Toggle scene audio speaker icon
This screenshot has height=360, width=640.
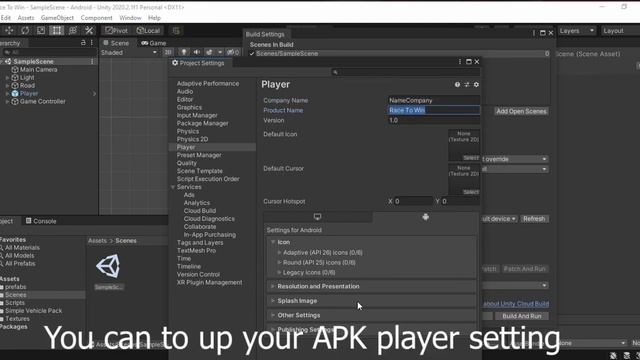[197, 52]
